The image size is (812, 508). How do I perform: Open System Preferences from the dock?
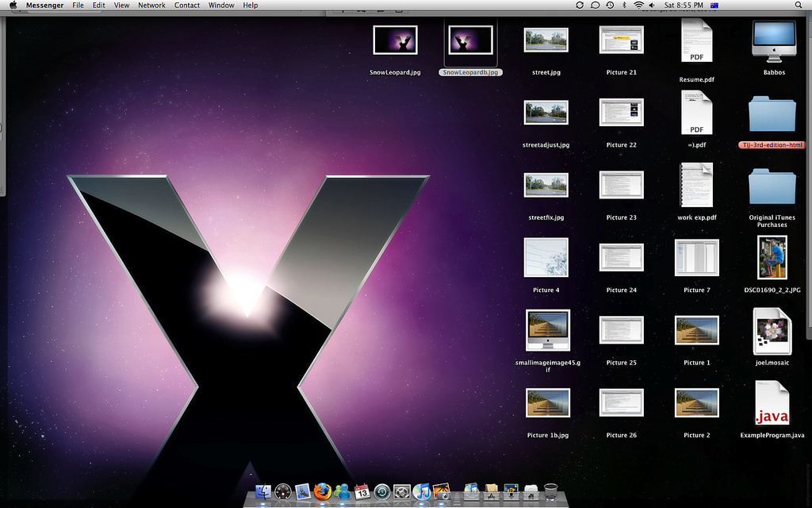point(402,492)
